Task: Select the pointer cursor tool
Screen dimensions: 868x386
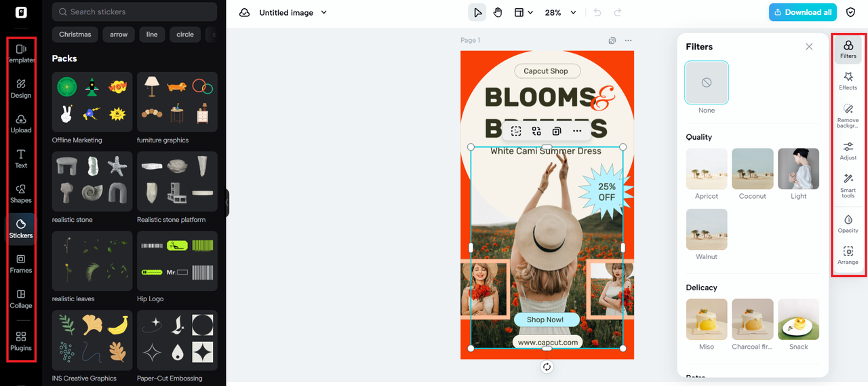Action: click(477, 12)
